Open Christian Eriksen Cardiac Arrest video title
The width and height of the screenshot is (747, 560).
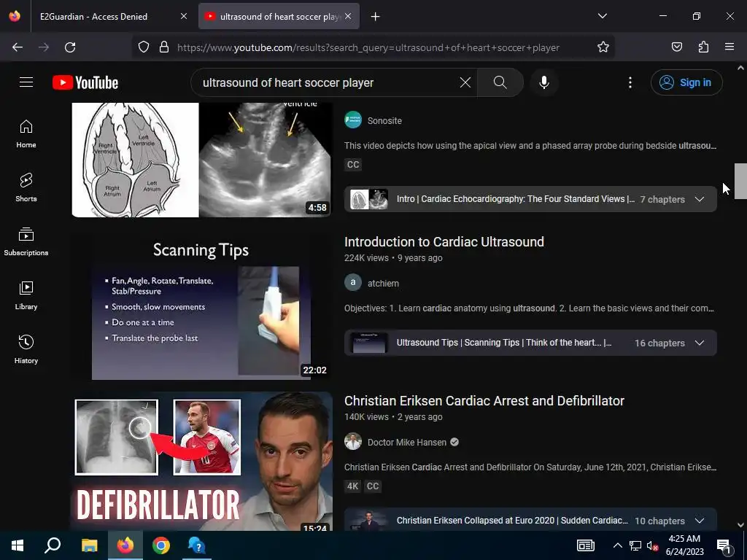click(484, 400)
